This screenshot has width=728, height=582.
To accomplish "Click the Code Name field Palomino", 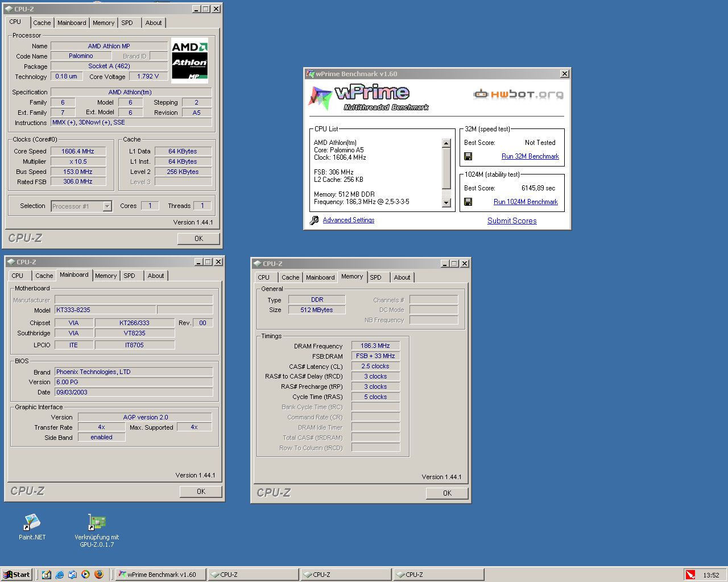I will coord(81,56).
